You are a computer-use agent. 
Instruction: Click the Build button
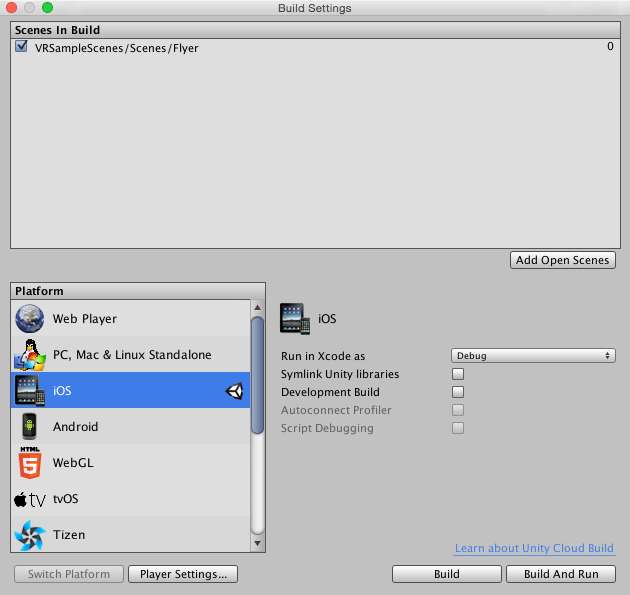(447, 574)
